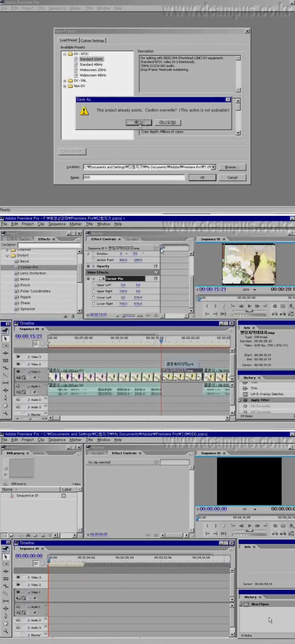
Task: Toggle snap icon in bottom window timeline
Action: point(36,564)
